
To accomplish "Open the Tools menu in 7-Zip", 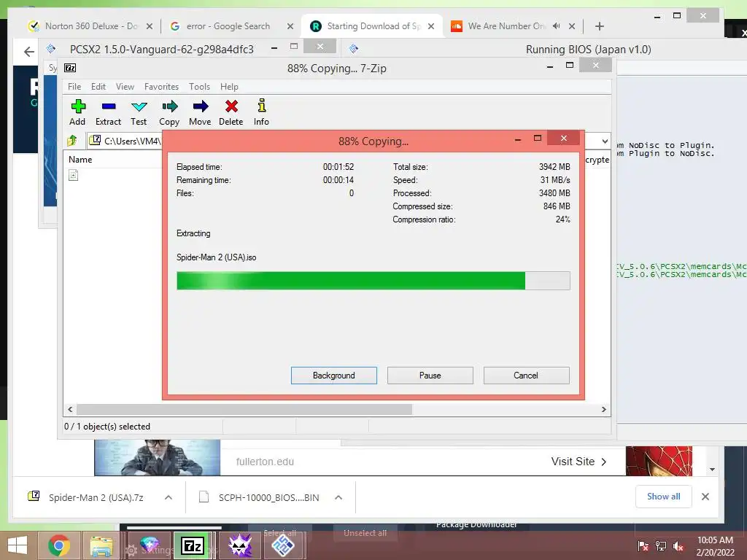I will pos(199,87).
